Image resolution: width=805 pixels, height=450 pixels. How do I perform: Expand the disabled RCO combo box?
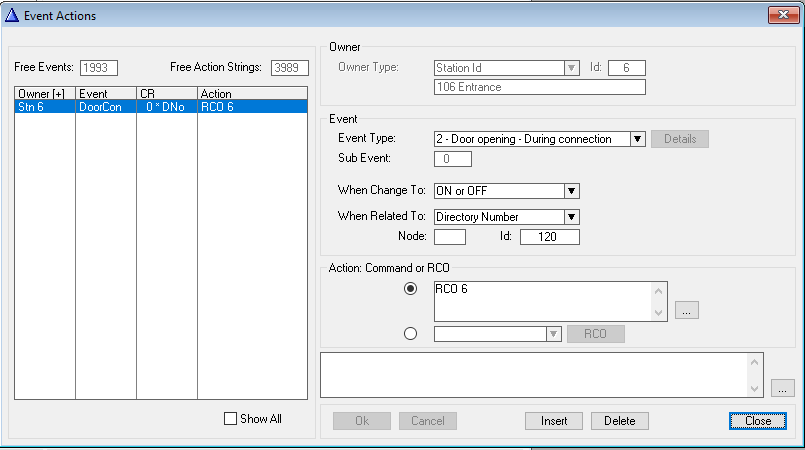click(553, 334)
